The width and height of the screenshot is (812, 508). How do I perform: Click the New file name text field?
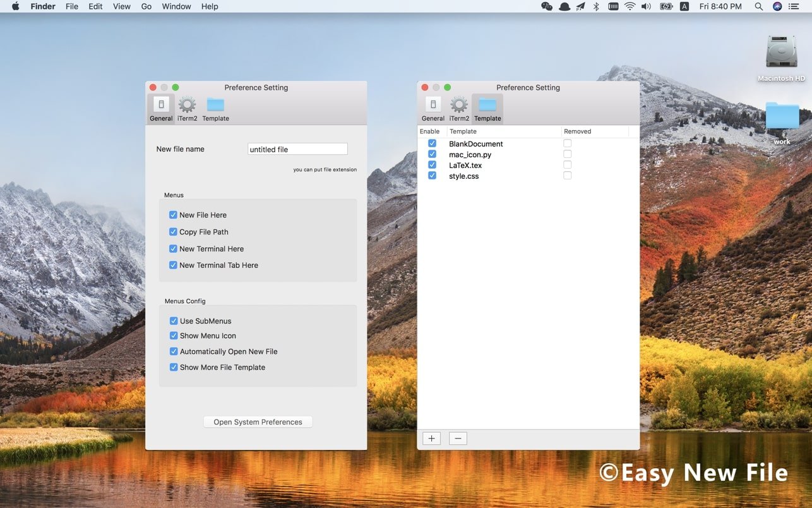pyautogui.click(x=297, y=149)
